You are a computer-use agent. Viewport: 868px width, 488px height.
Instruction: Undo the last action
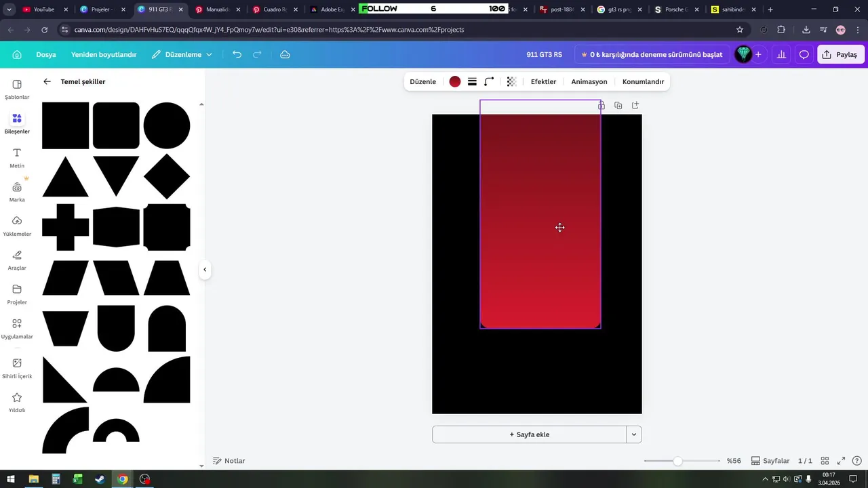click(x=237, y=54)
